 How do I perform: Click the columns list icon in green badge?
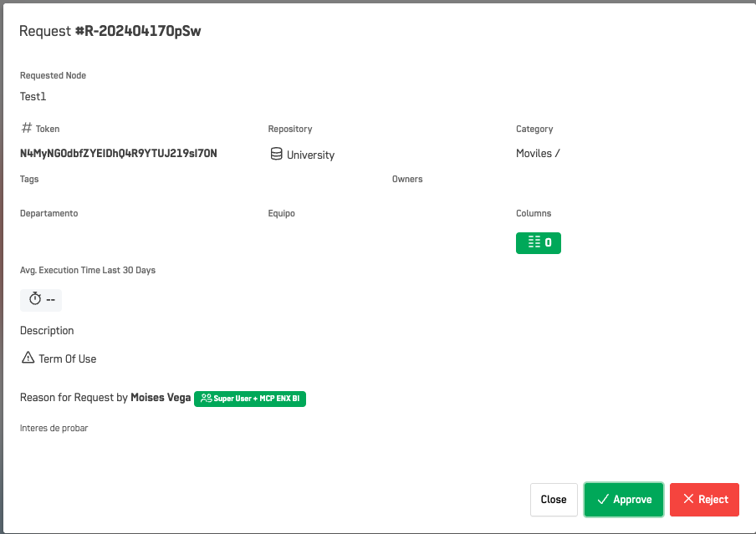(x=534, y=242)
